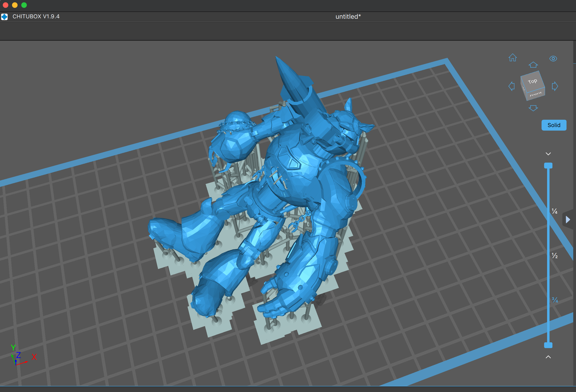Click the bottom handle of layer slider
Viewport: 576px width, 392px height.
coord(548,345)
